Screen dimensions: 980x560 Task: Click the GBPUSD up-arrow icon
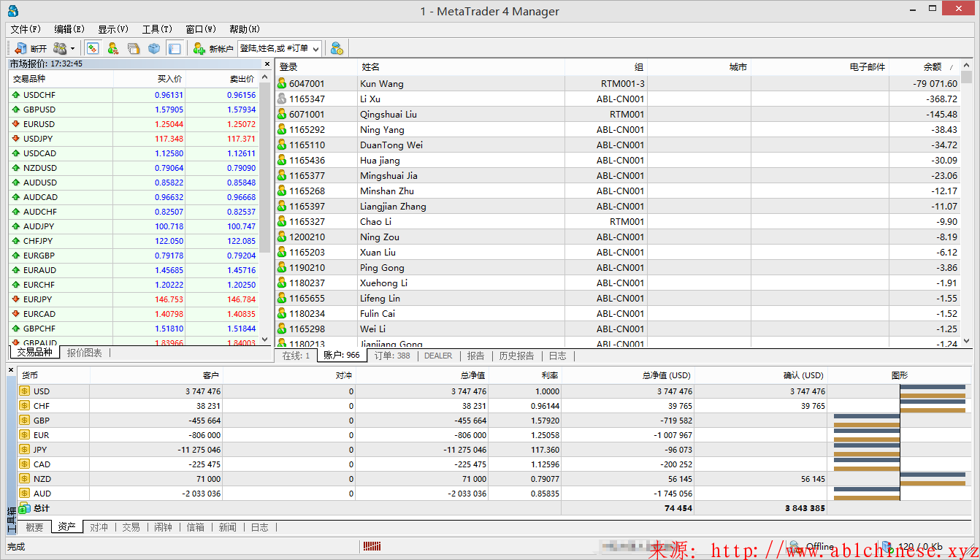16,110
